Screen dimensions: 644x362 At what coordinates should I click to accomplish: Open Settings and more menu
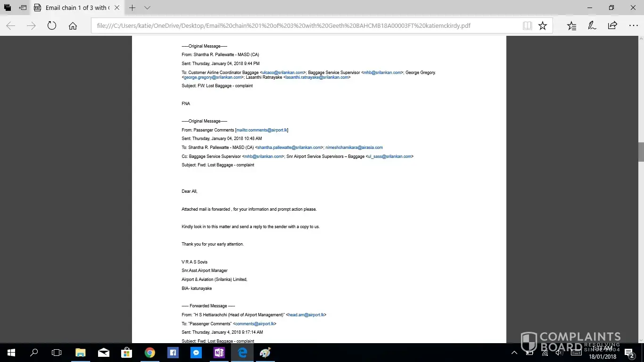point(633,26)
